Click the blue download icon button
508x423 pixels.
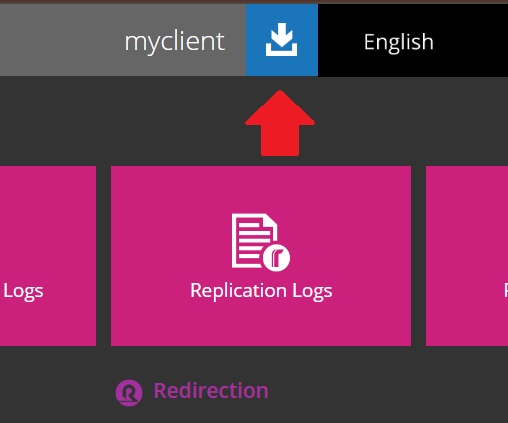pos(282,40)
